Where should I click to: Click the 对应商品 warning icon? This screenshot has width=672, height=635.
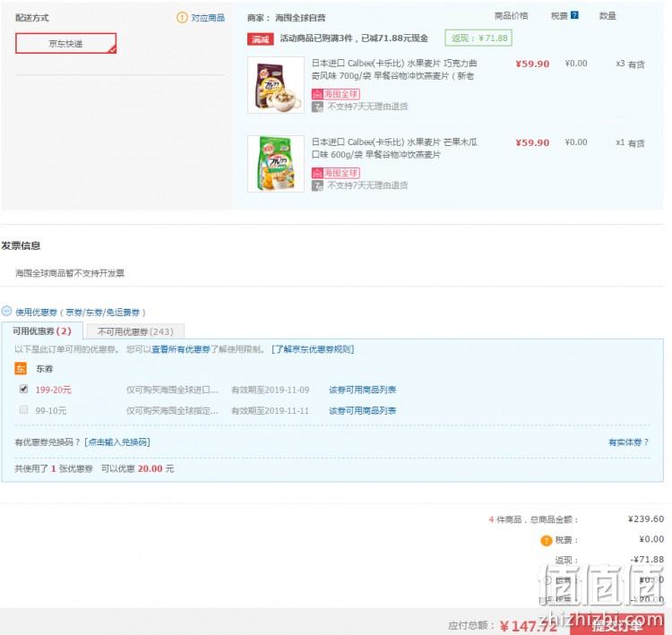182,18
